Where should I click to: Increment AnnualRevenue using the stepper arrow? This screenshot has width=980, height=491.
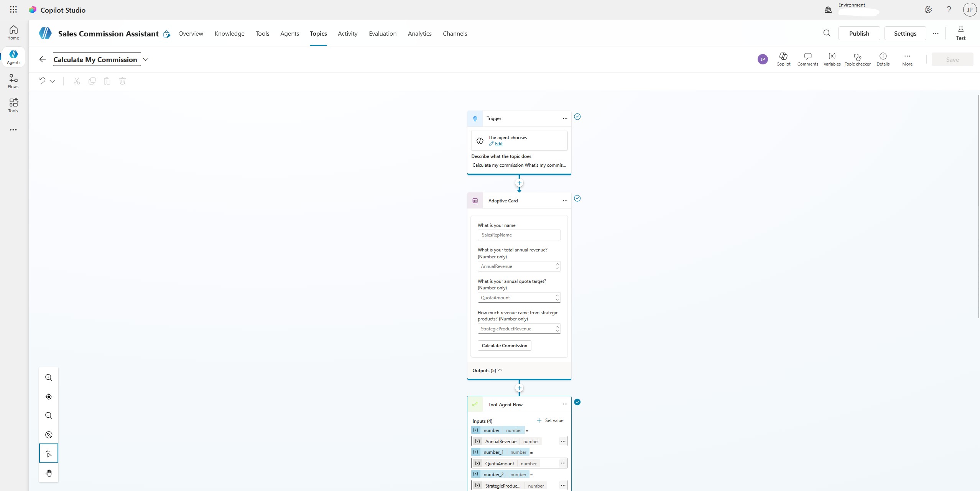[557, 264]
